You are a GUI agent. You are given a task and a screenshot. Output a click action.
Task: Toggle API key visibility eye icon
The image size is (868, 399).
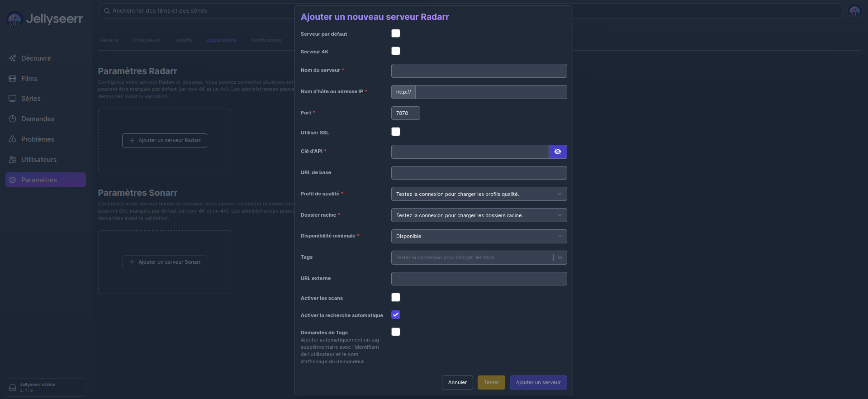click(x=558, y=152)
